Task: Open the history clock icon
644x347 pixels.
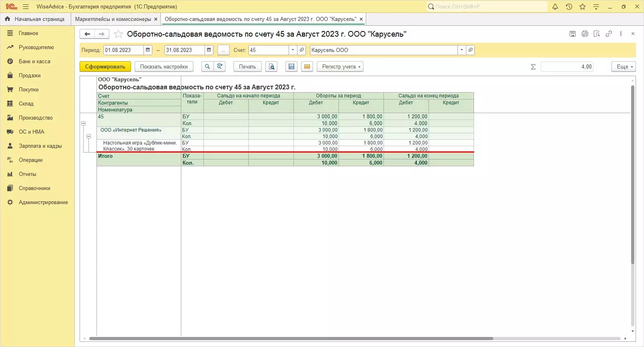Action: [569, 6]
